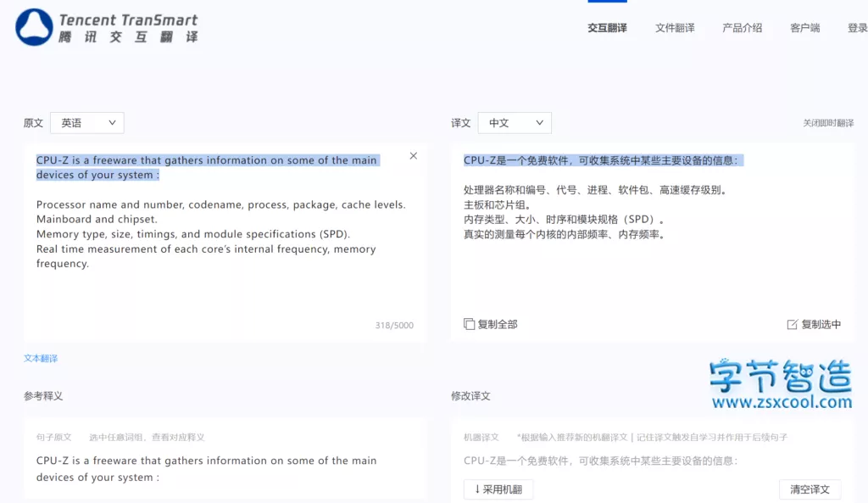Click the 复制全部 copy-all icon
Viewport: 868px width, 503px height.
click(469, 324)
